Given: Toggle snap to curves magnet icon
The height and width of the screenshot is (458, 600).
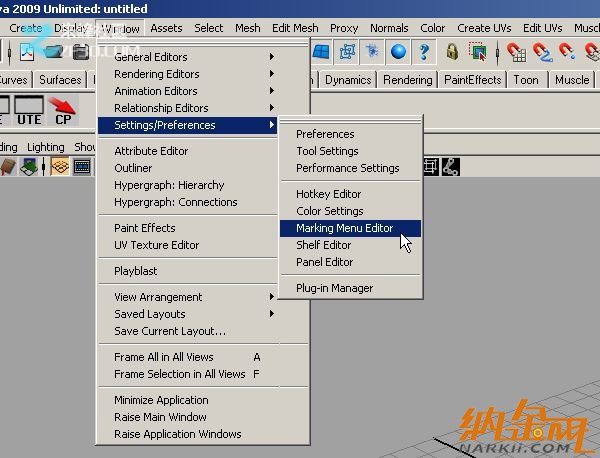Looking at the screenshot, I should 545,51.
